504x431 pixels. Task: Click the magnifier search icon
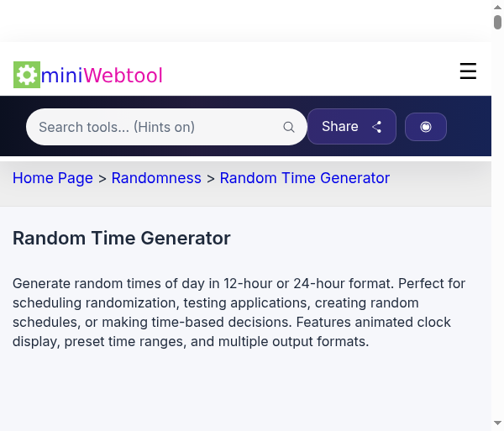pos(289,127)
